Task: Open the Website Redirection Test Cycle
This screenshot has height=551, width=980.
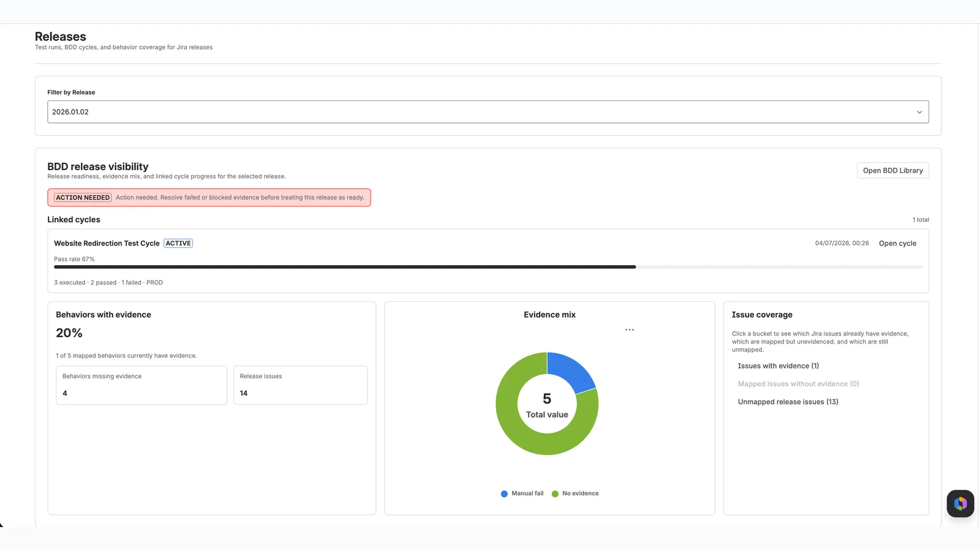Action: pos(107,244)
